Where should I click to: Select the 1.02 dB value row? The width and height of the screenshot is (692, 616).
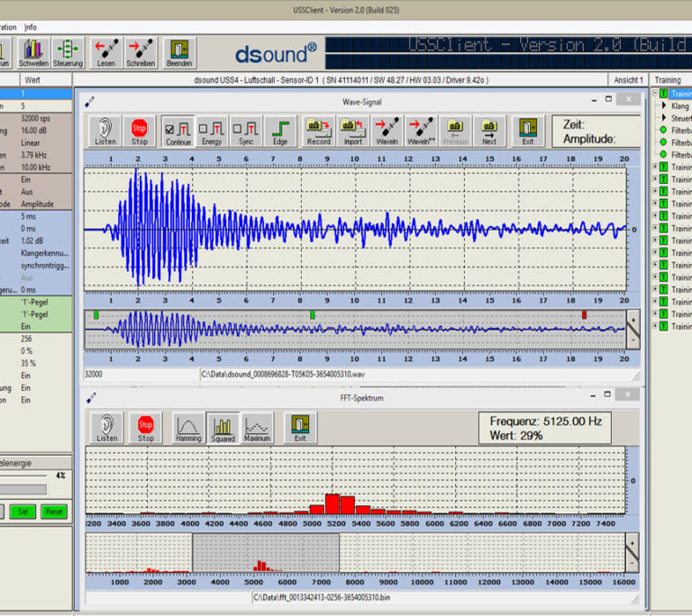pyautogui.click(x=36, y=241)
